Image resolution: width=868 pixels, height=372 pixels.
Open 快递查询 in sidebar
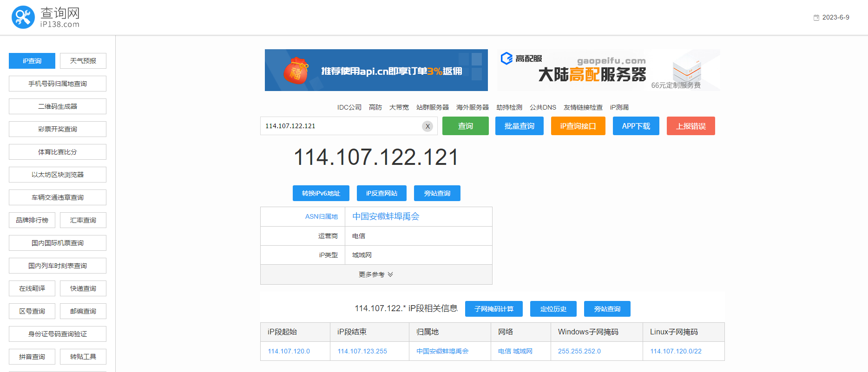(83, 288)
